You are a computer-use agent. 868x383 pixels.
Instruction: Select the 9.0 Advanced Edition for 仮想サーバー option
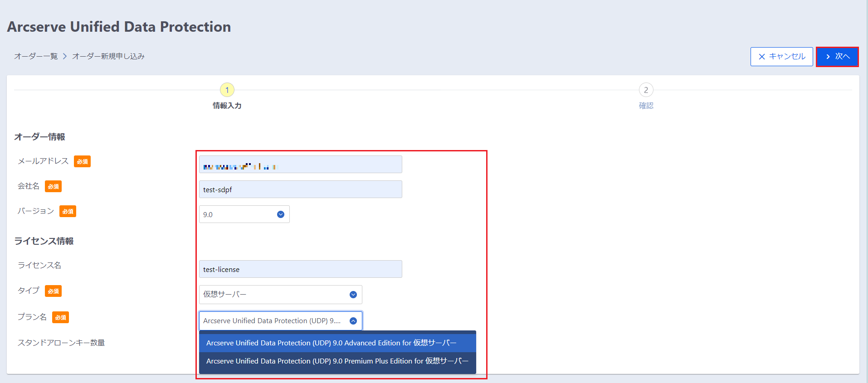click(338, 343)
